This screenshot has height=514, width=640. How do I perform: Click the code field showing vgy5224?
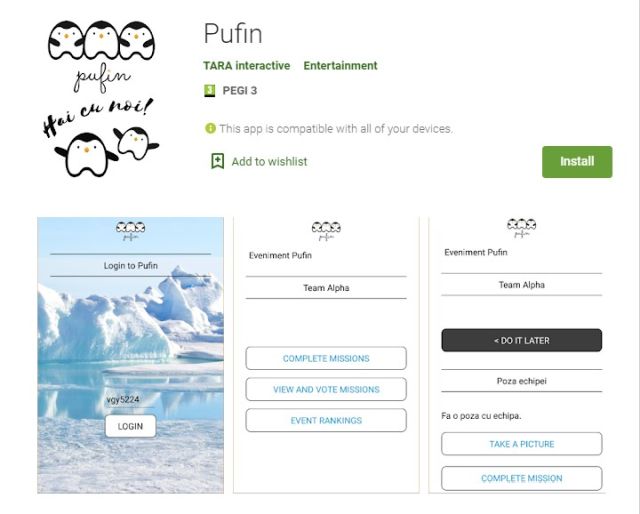130,400
